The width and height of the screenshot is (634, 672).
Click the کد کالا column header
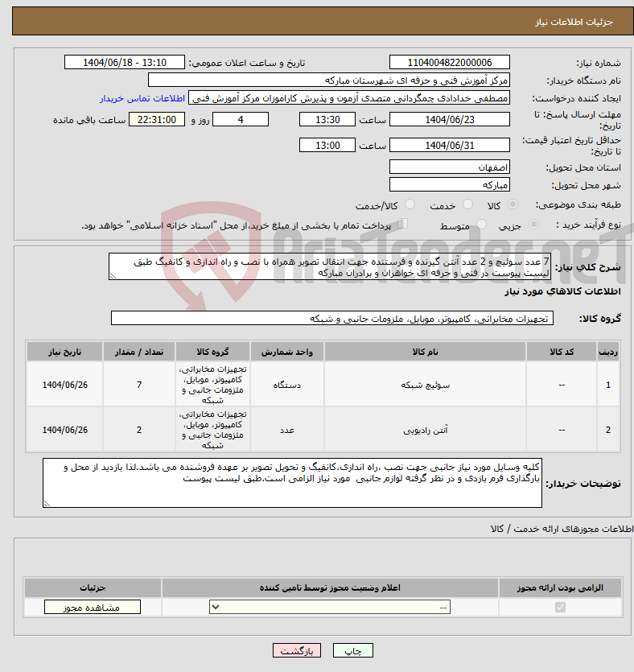point(562,352)
